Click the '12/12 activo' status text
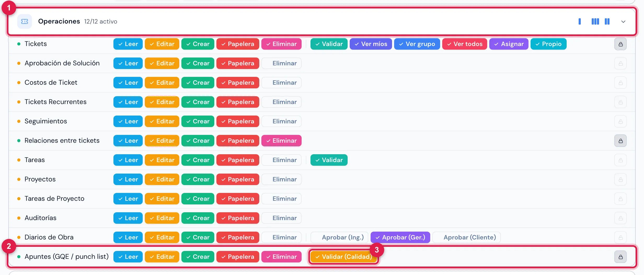 [x=101, y=21]
